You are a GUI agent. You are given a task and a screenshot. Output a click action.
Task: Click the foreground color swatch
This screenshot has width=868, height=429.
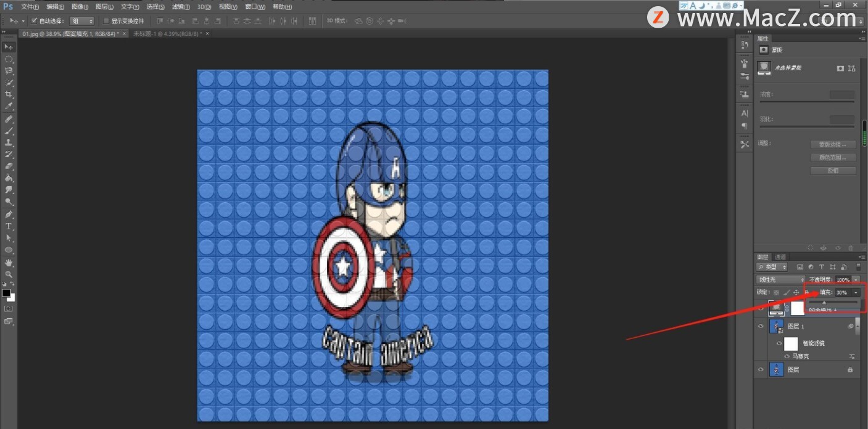(6, 293)
